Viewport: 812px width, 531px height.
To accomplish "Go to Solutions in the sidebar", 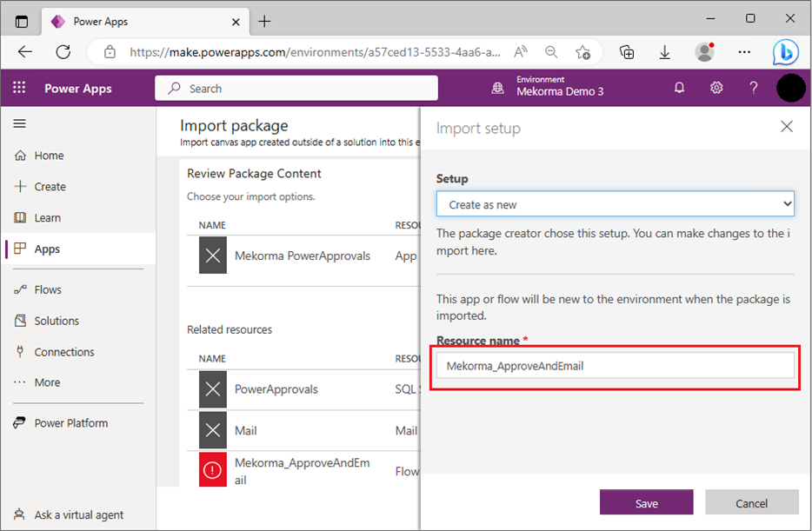I will point(57,321).
